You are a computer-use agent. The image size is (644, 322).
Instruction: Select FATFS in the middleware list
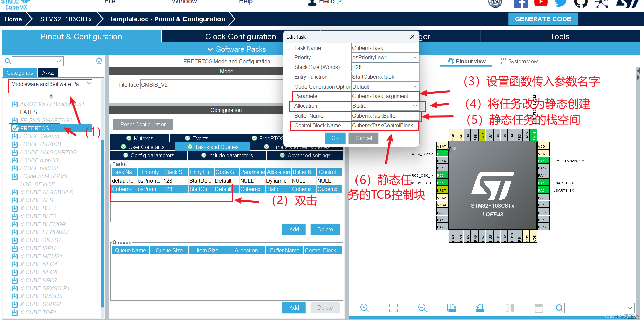tap(28, 112)
